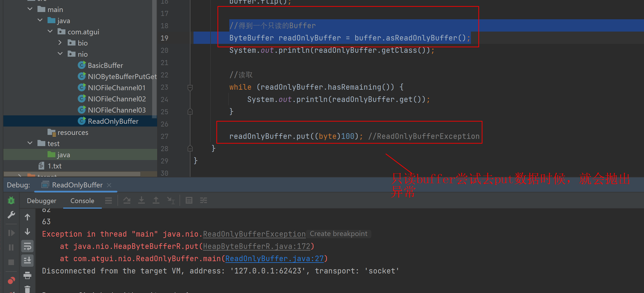Image resolution: width=644 pixels, height=293 pixels.
Task: Switch to the Debugger tab
Action: point(42,201)
